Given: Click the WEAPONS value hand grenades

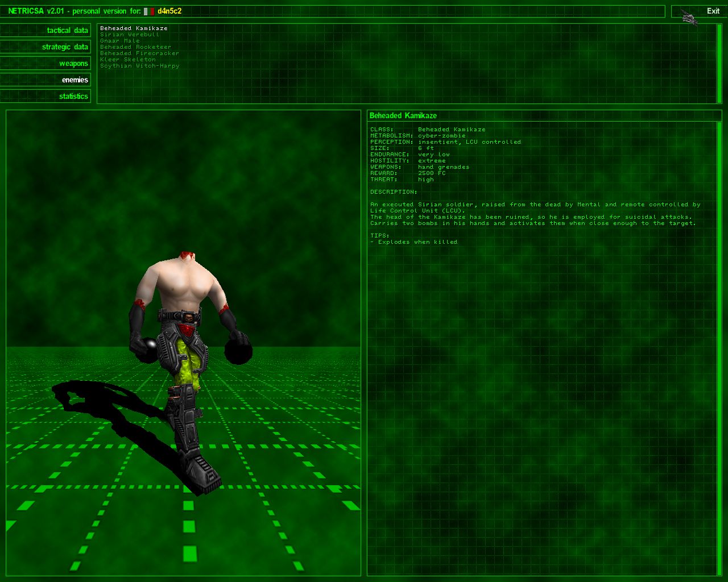Looking at the screenshot, I should [x=444, y=167].
